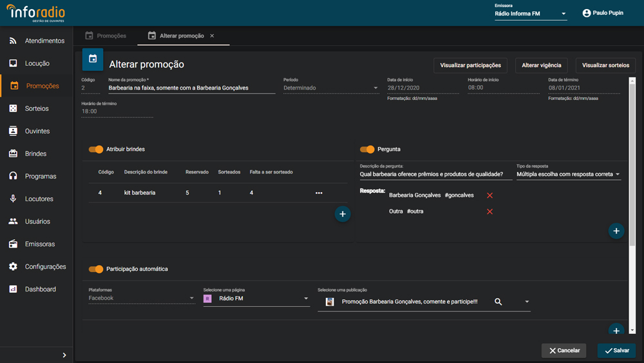Click the Inforadio logo
Viewport: 644px width, 363px height.
(x=35, y=13)
